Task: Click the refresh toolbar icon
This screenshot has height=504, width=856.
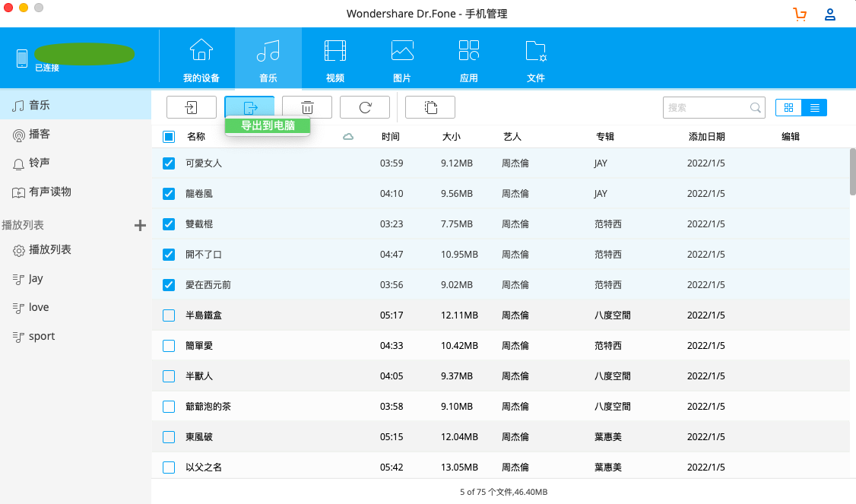Action: (365, 107)
